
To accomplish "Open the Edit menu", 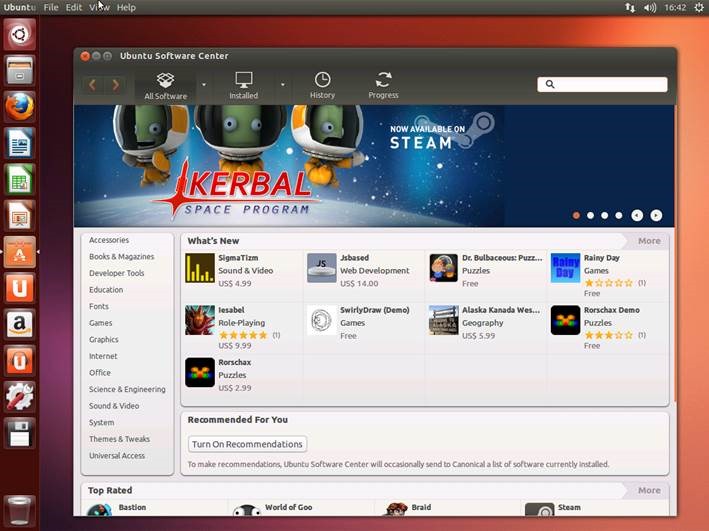I will point(74,7).
